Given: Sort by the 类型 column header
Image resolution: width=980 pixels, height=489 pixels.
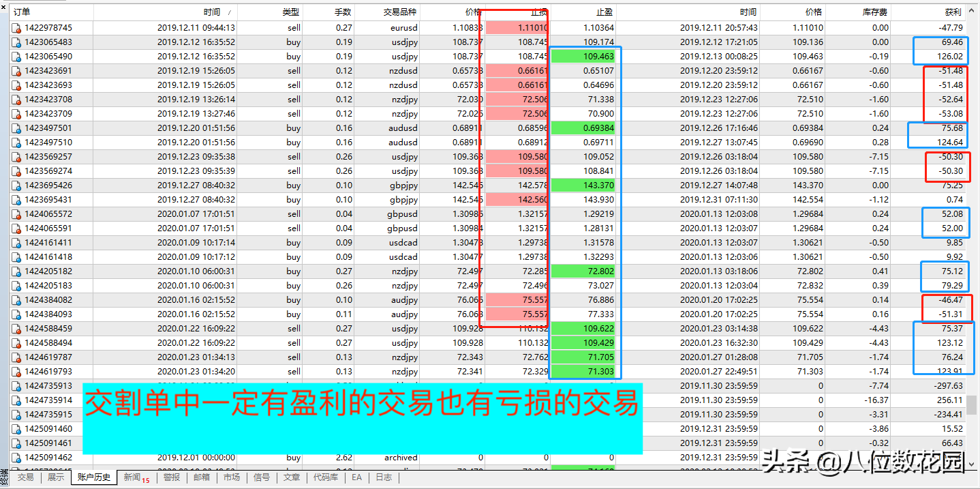Looking at the screenshot, I should pos(270,12).
